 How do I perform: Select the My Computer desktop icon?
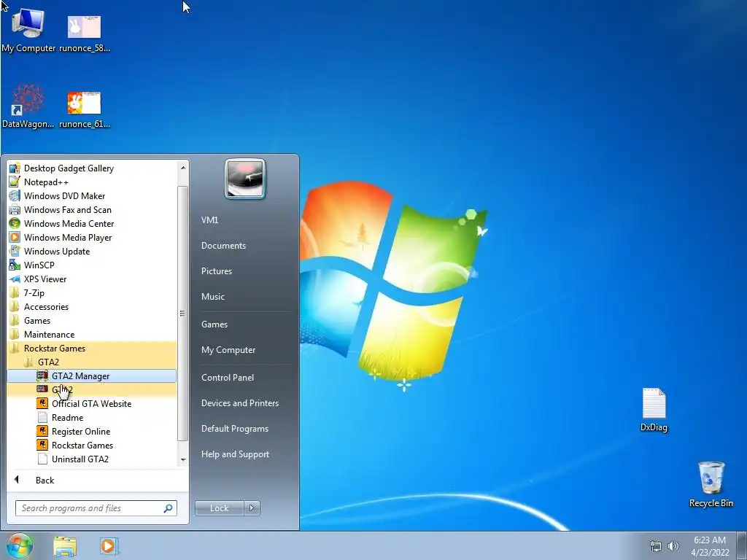(x=28, y=31)
